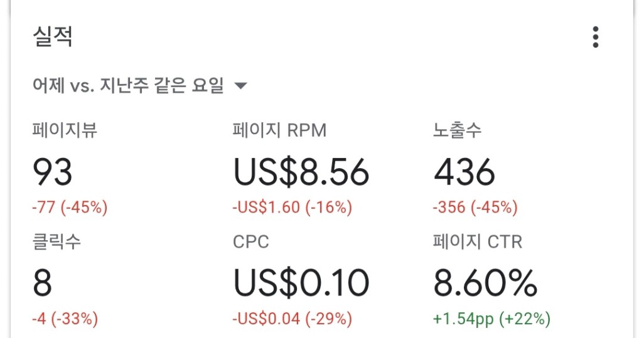Select the 클릭수 metric label

tap(56, 241)
